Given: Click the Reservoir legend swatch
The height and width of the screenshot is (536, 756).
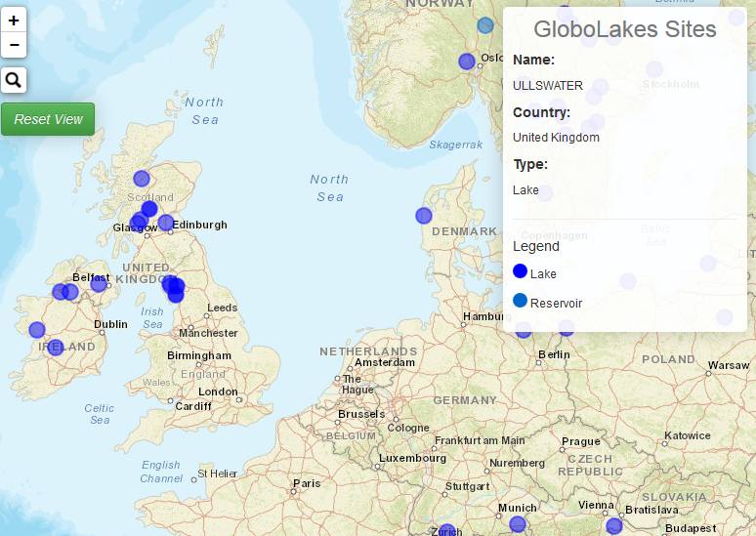Looking at the screenshot, I should coord(520,301).
